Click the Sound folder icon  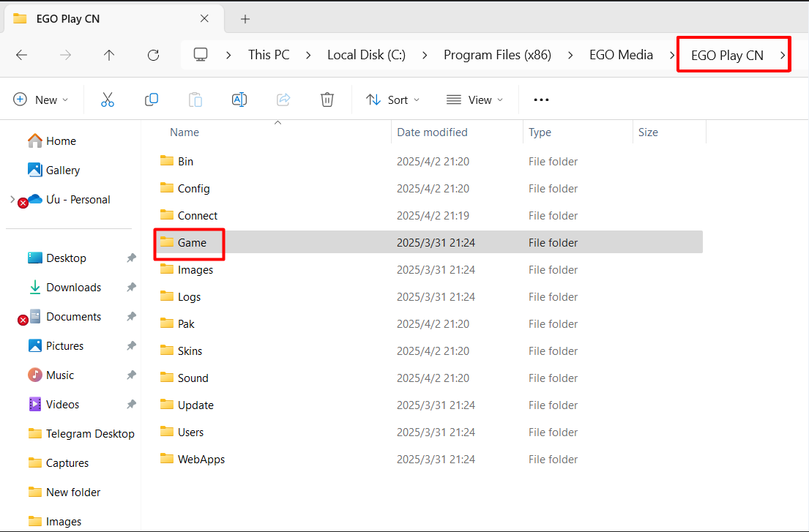167,378
